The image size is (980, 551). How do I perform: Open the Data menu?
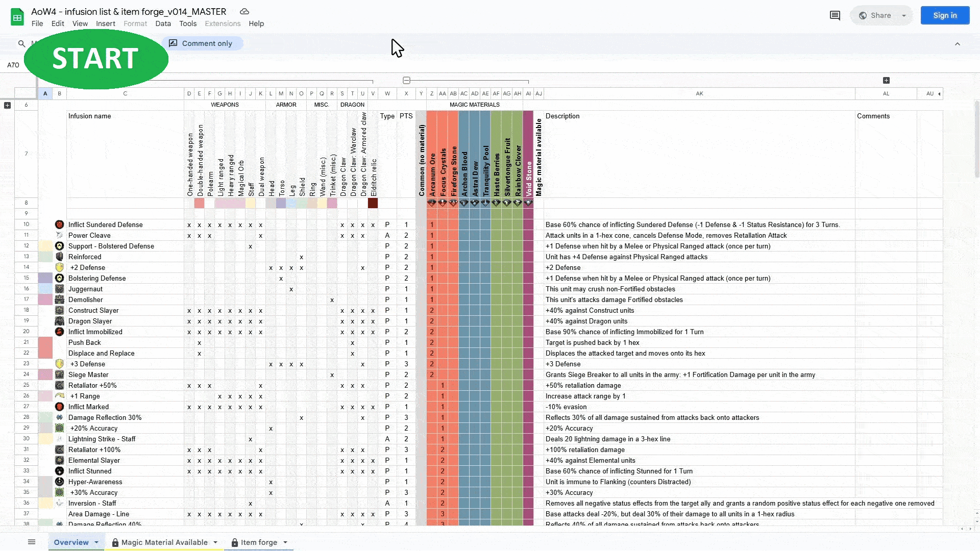point(163,23)
